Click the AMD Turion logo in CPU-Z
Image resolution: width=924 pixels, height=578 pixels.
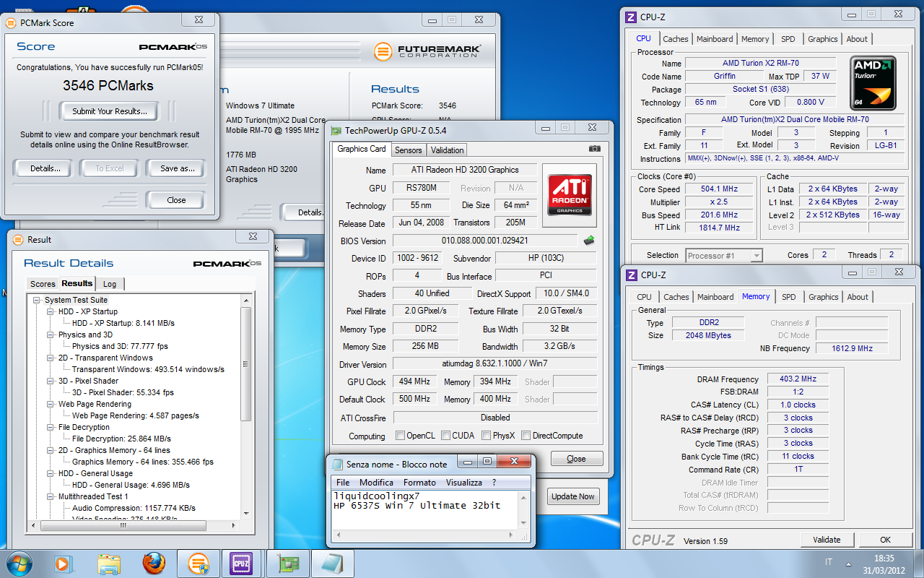click(x=873, y=83)
